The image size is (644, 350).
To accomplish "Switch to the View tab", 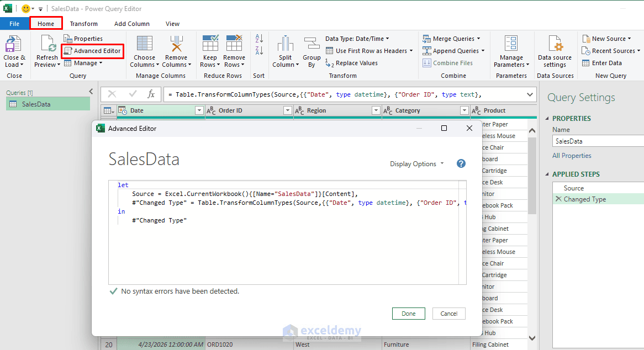I will 172,24.
